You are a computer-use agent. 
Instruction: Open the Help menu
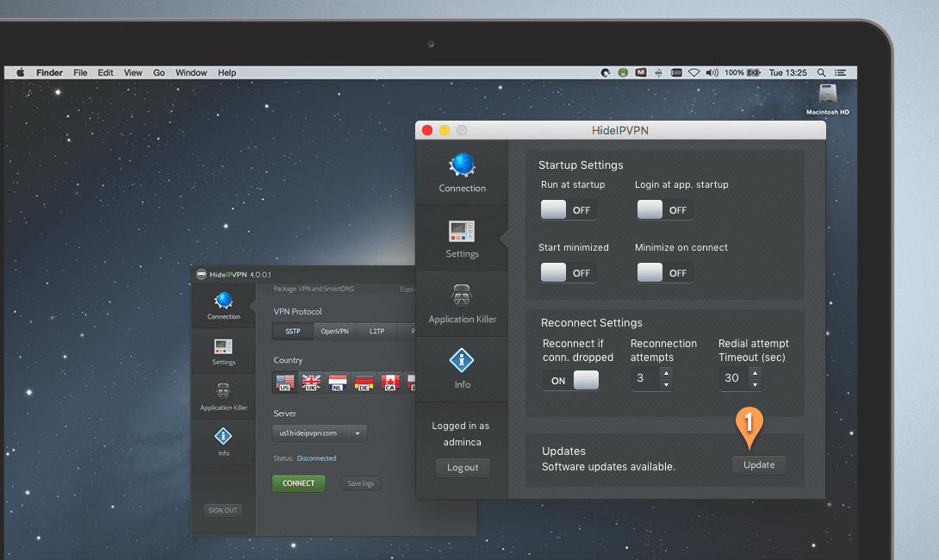(x=227, y=72)
